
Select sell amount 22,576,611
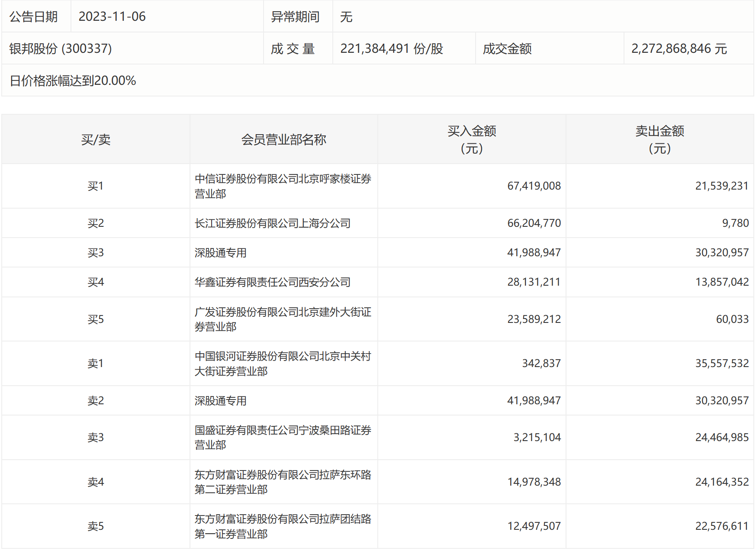point(722,526)
